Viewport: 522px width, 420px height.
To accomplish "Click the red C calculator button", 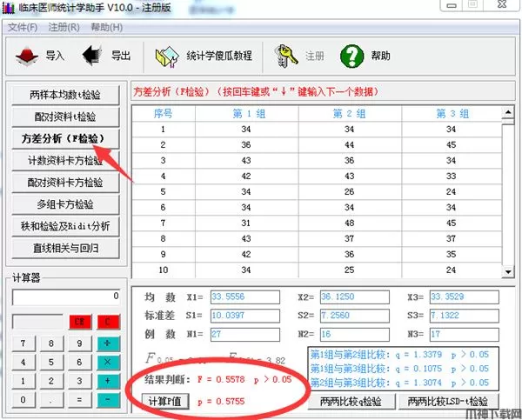I will tap(108, 322).
